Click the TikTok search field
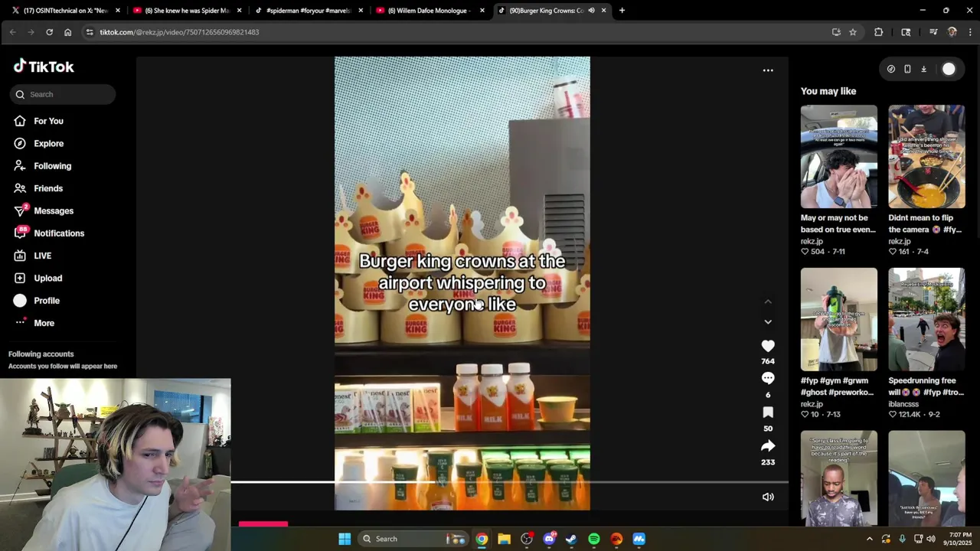This screenshot has width=980, height=551. [x=63, y=94]
